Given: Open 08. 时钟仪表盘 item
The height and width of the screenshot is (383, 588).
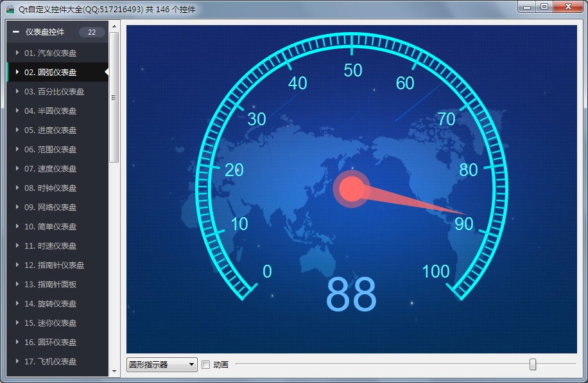Looking at the screenshot, I should [x=57, y=188].
